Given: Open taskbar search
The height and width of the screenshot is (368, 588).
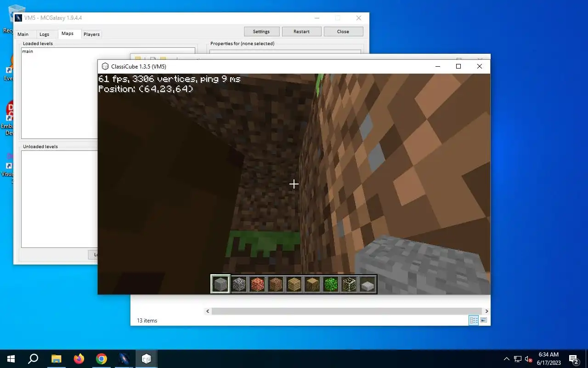Looking at the screenshot, I should pos(33,359).
